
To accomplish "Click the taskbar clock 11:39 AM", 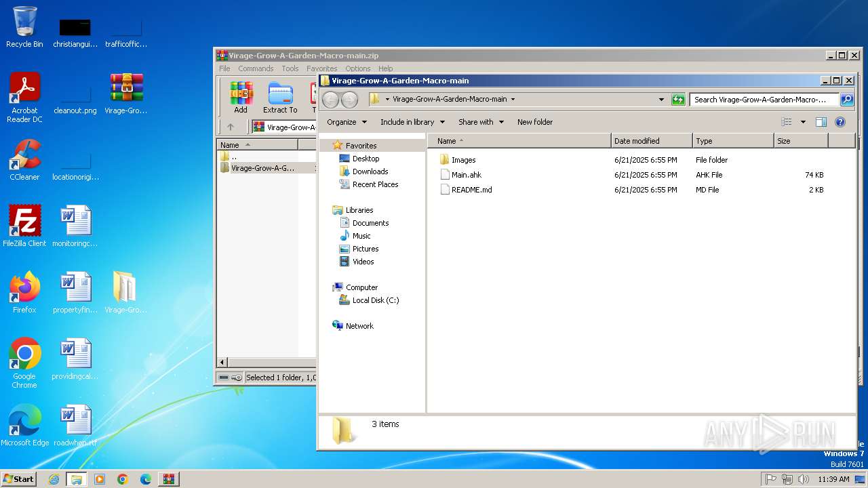I will coord(833,479).
